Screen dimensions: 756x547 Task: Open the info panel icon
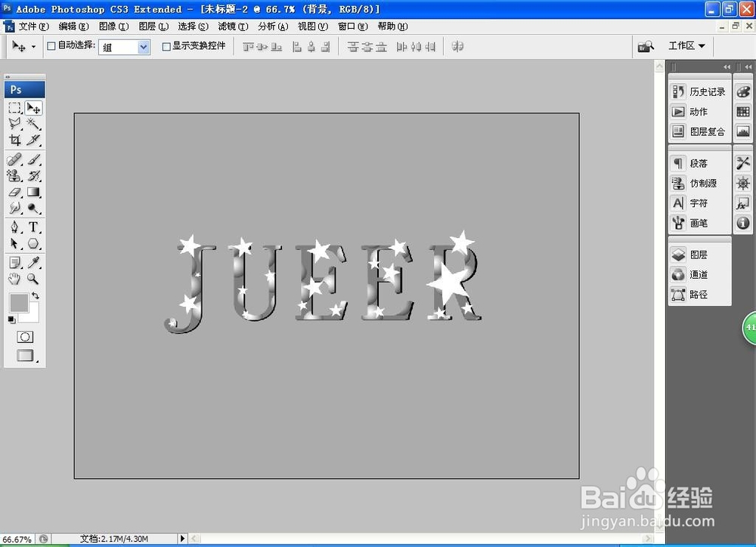point(743,223)
